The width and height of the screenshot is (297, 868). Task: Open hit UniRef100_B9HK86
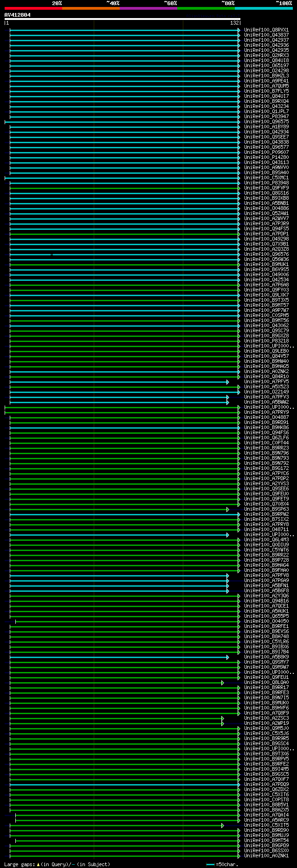(266, 427)
